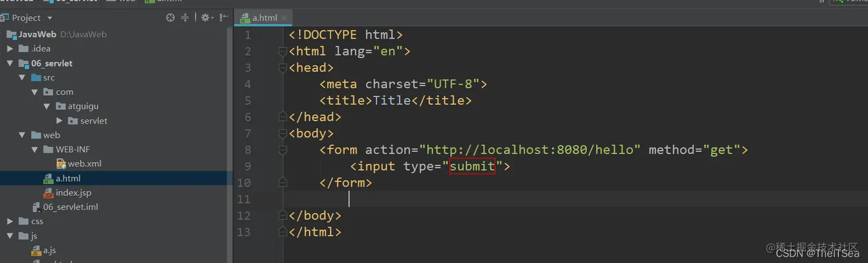
Task: Collapse the atguigu package
Action: coord(46,106)
